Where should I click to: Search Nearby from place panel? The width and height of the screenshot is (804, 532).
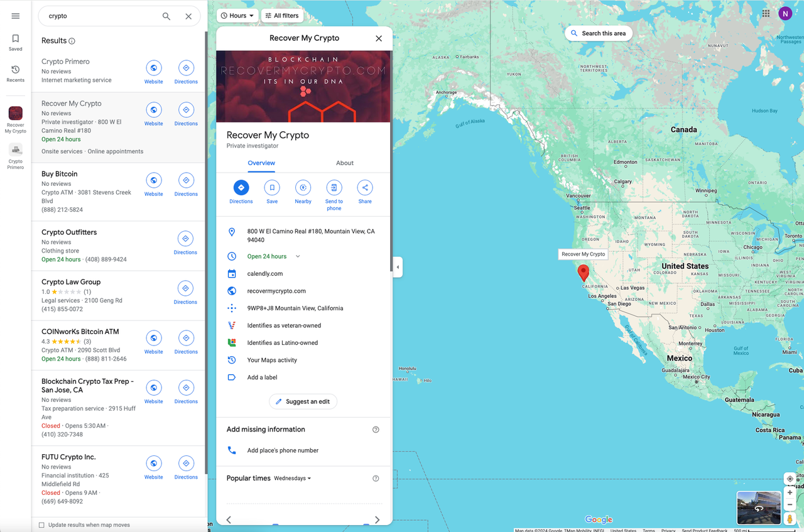pyautogui.click(x=303, y=192)
